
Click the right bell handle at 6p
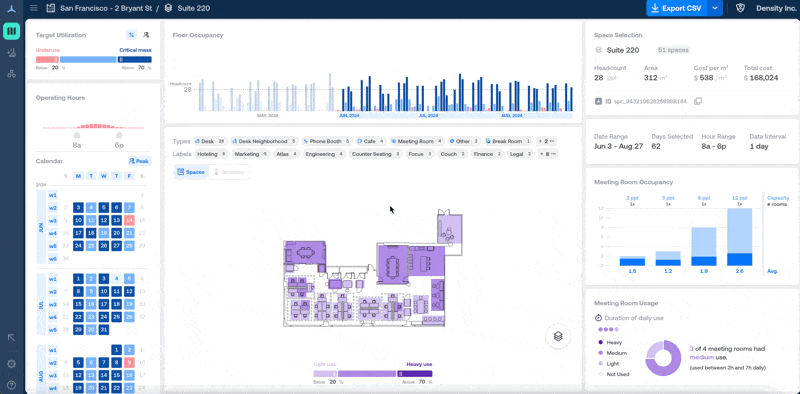click(119, 135)
